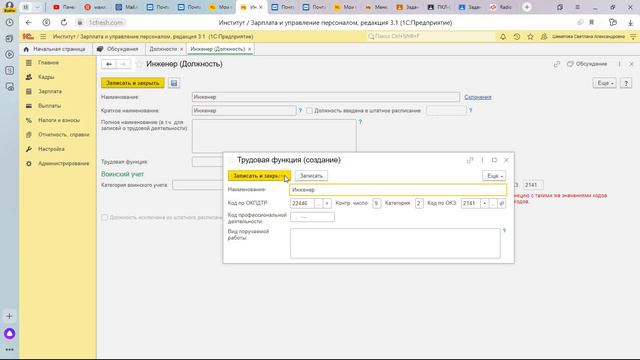640x360 pixels.
Task: Click the Код по ОКПДТР field
Action: [302, 203]
